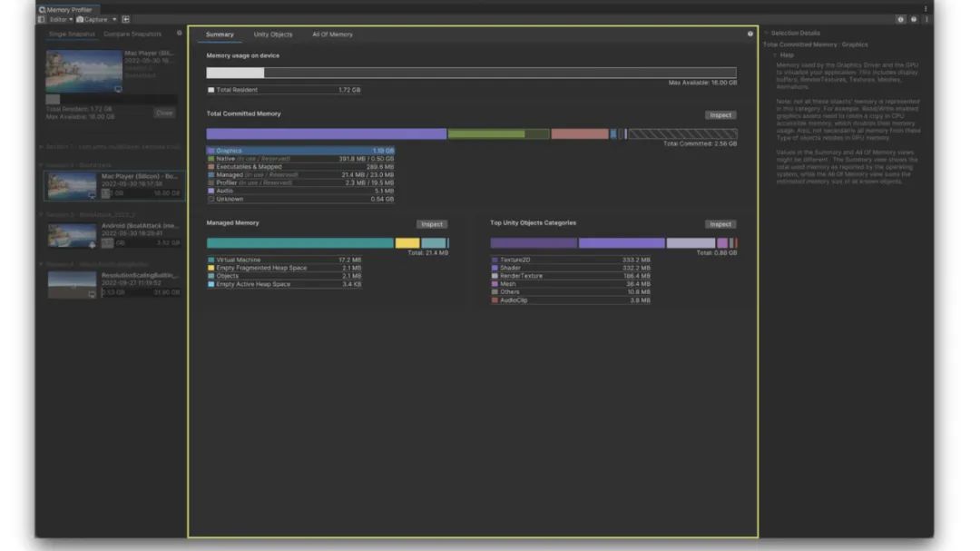Collapse the Help foldout in details
The width and height of the screenshot is (980, 551).
[x=776, y=55]
